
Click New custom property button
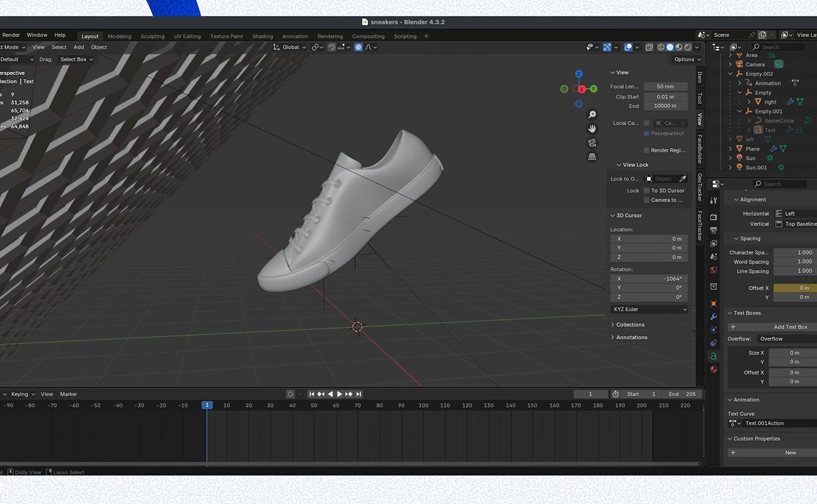click(772, 453)
